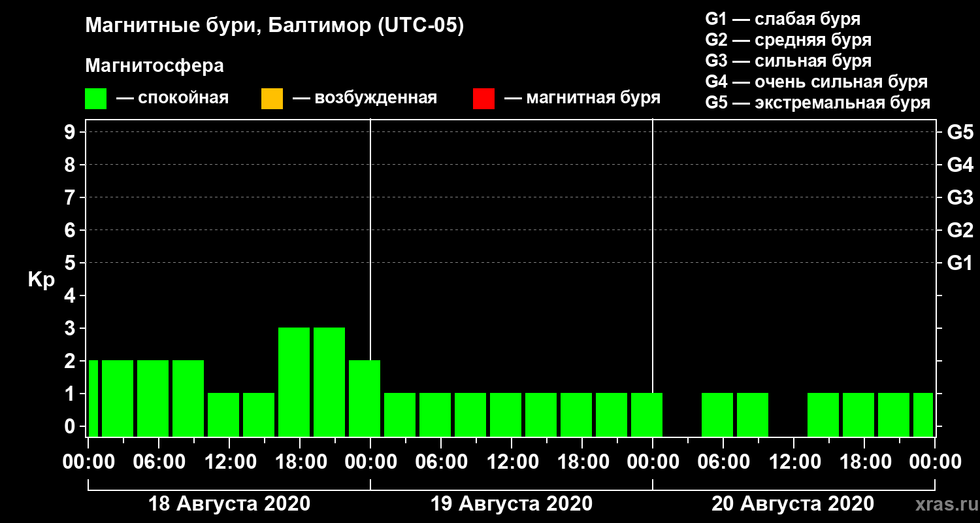Image resolution: width=980 pixels, height=523 pixels.
Task: Click the '12:00' time label under 20 August
Action: click(794, 462)
